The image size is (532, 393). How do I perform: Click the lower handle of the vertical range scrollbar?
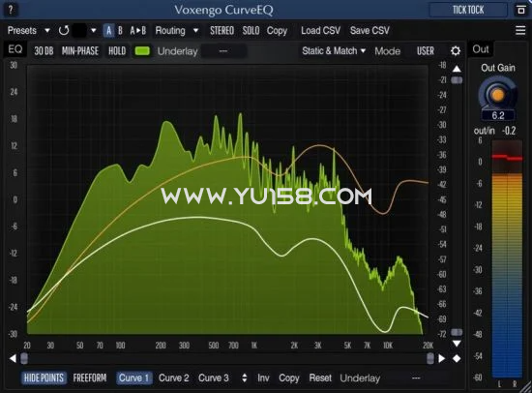[457, 332]
